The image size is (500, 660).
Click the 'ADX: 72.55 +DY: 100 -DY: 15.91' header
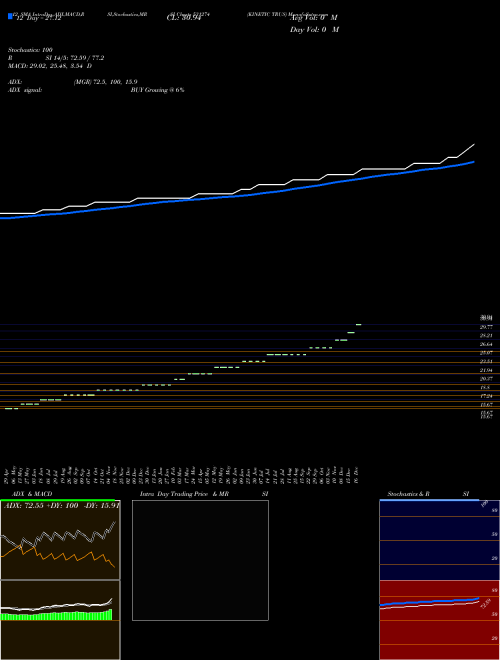62,506
